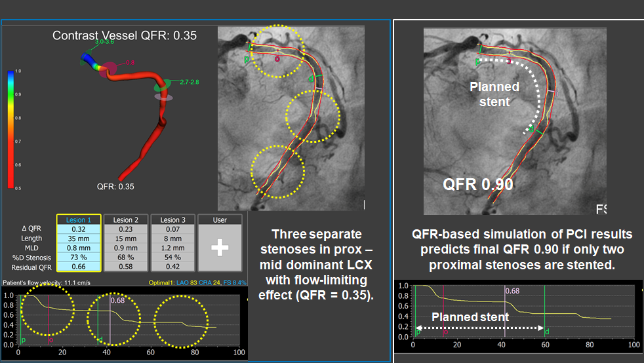Click the User column header

pyautogui.click(x=220, y=220)
